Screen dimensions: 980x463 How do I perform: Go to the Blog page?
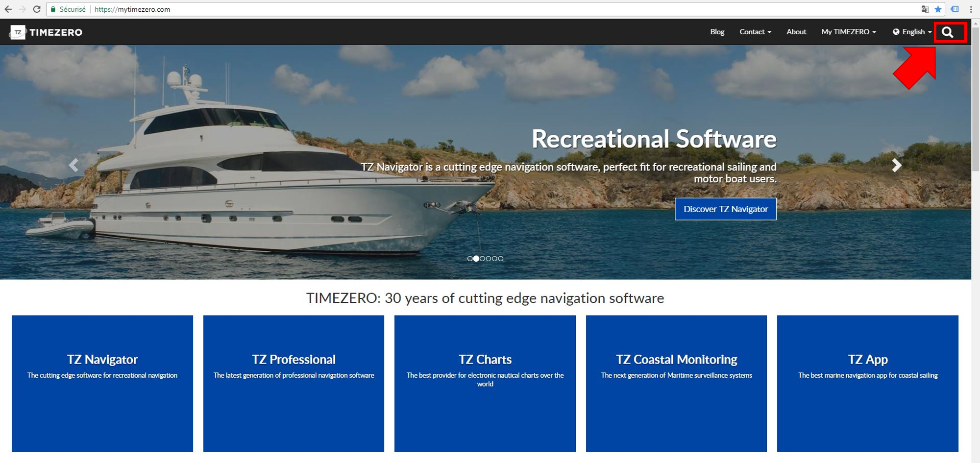(717, 32)
